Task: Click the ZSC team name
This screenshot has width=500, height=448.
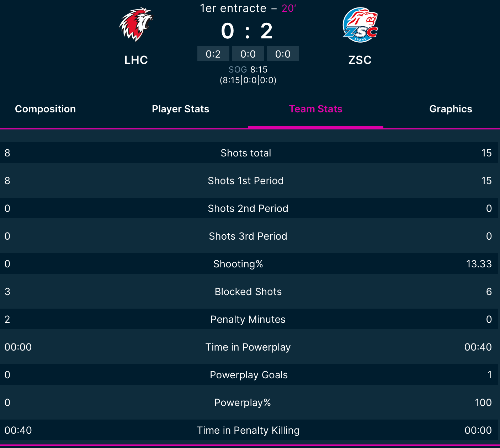Action: pyautogui.click(x=360, y=60)
